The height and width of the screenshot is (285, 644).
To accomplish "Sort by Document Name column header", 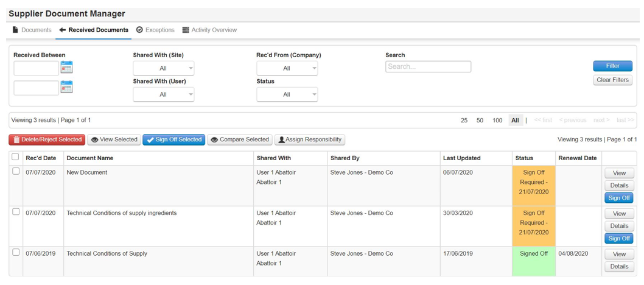I will (x=90, y=158).
